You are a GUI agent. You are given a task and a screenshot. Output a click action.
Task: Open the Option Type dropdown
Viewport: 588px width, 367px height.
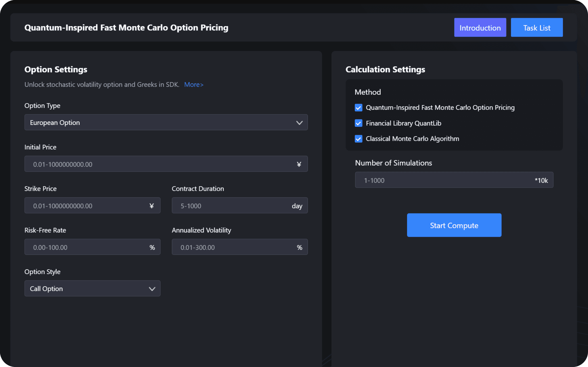tap(166, 122)
